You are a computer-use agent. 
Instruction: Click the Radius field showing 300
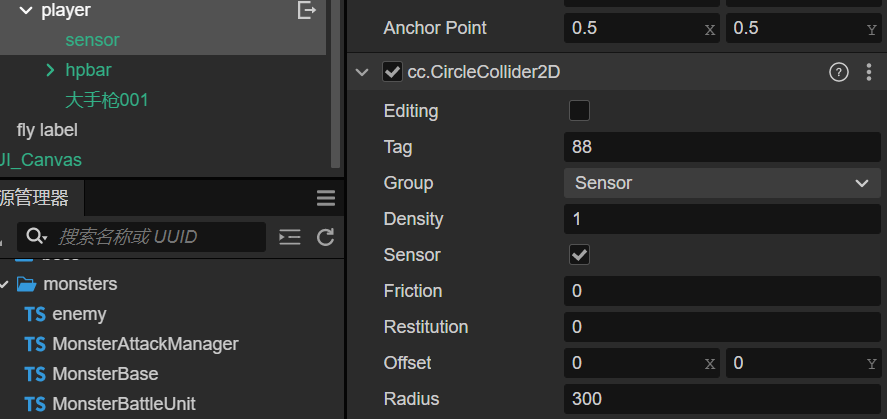(720, 399)
